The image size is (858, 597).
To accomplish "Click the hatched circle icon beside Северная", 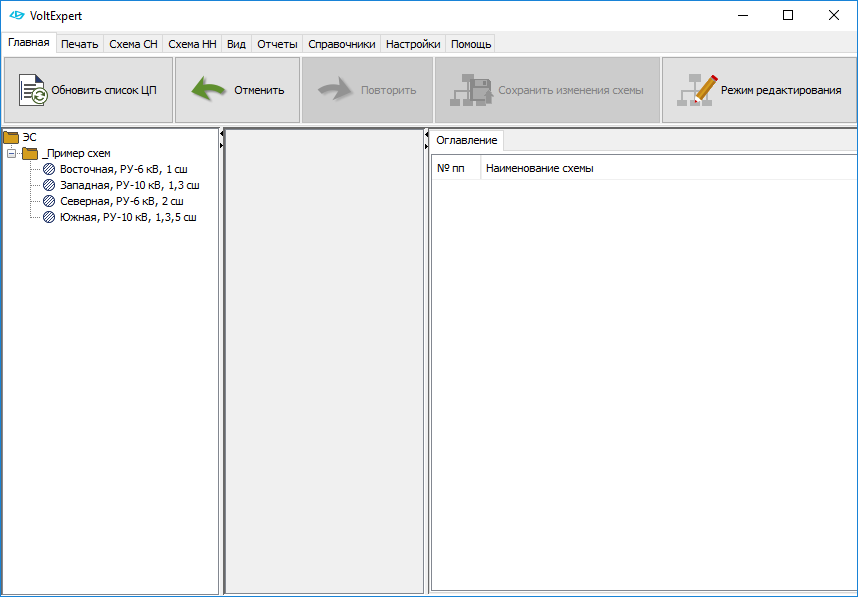I will (x=49, y=201).
